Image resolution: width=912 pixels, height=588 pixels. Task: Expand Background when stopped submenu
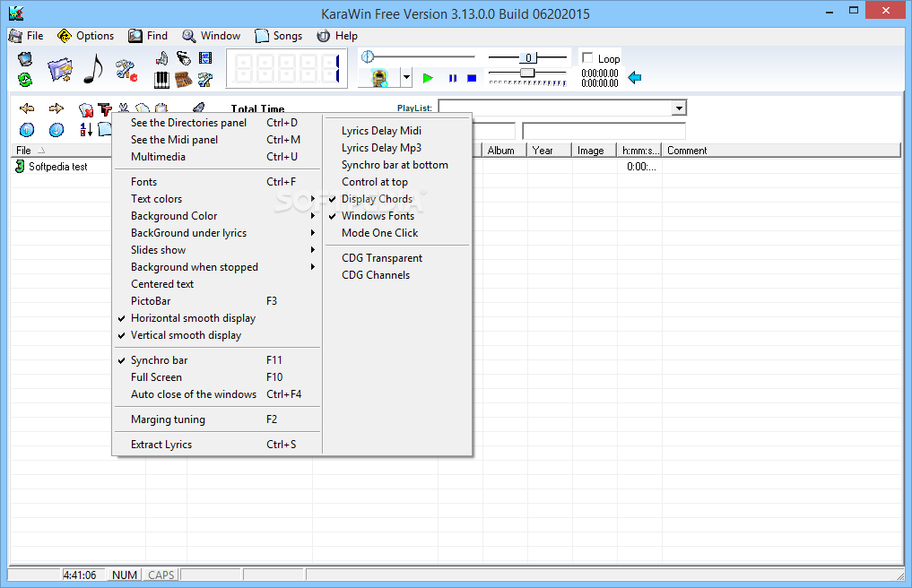pyautogui.click(x=218, y=267)
